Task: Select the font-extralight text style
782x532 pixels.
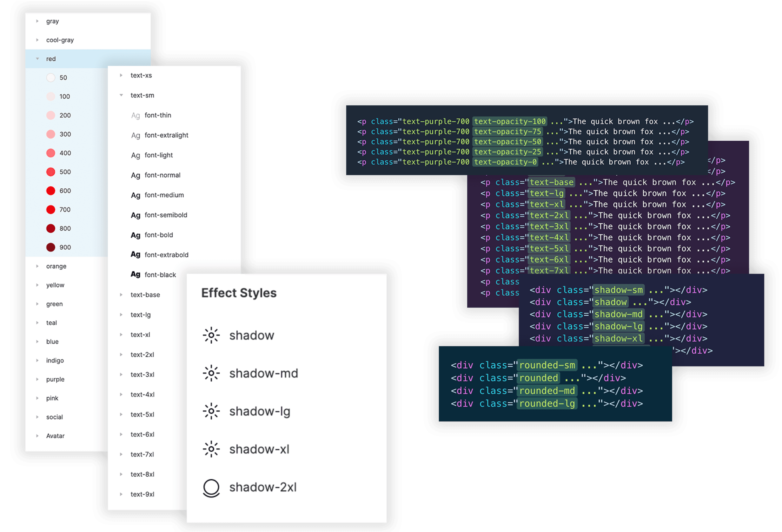Action: point(166,135)
